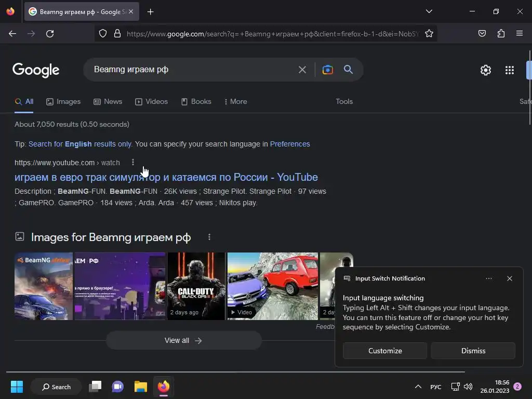Open the volume speaker tray icon

pyautogui.click(x=468, y=387)
